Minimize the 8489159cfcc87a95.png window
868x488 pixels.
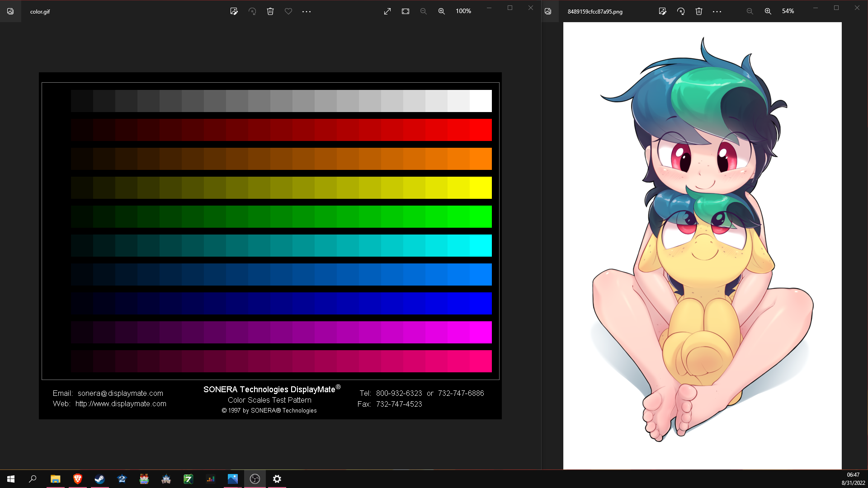pos(816,8)
